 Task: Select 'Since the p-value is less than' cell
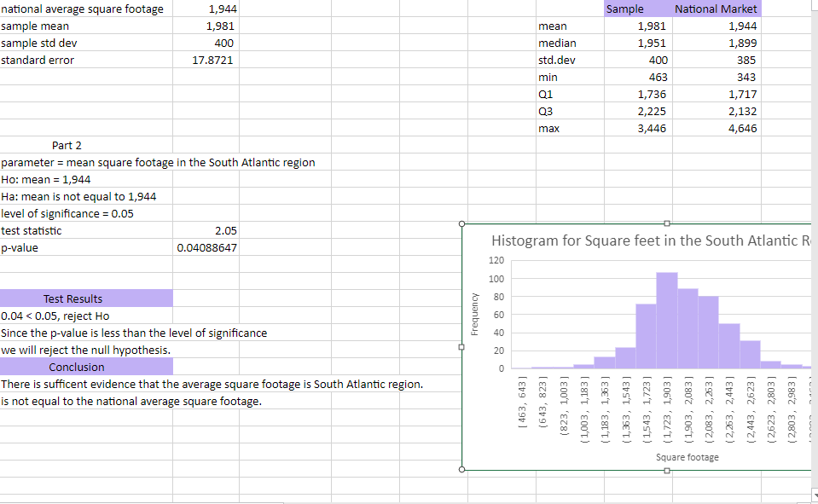coord(134,333)
